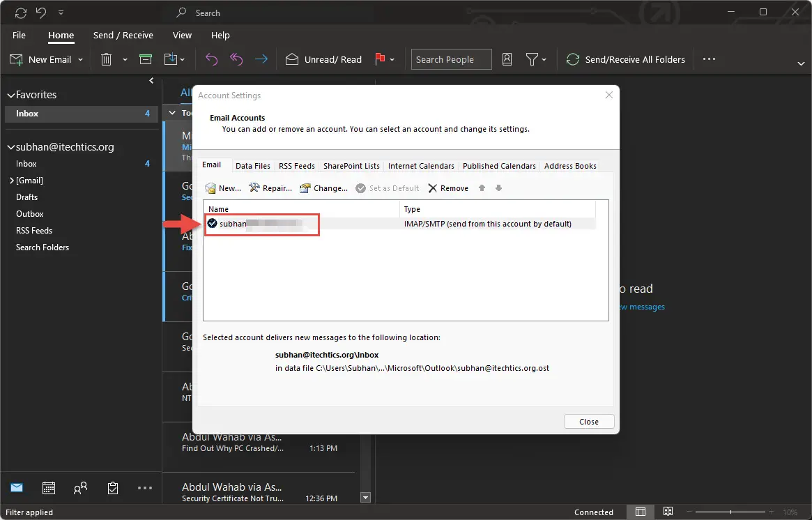Collapse the folder pane with arrow
This screenshot has width=812, height=520.
click(151, 80)
